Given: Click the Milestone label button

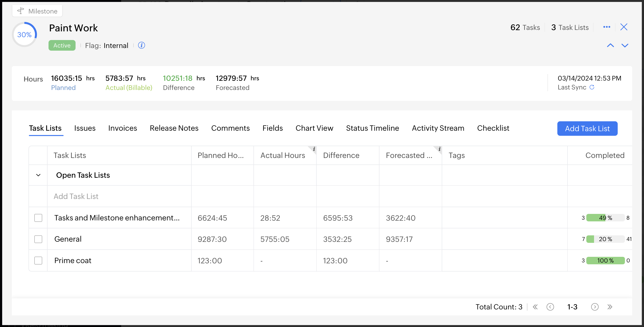Looking at the screenshot, I should tap(37, 11).
